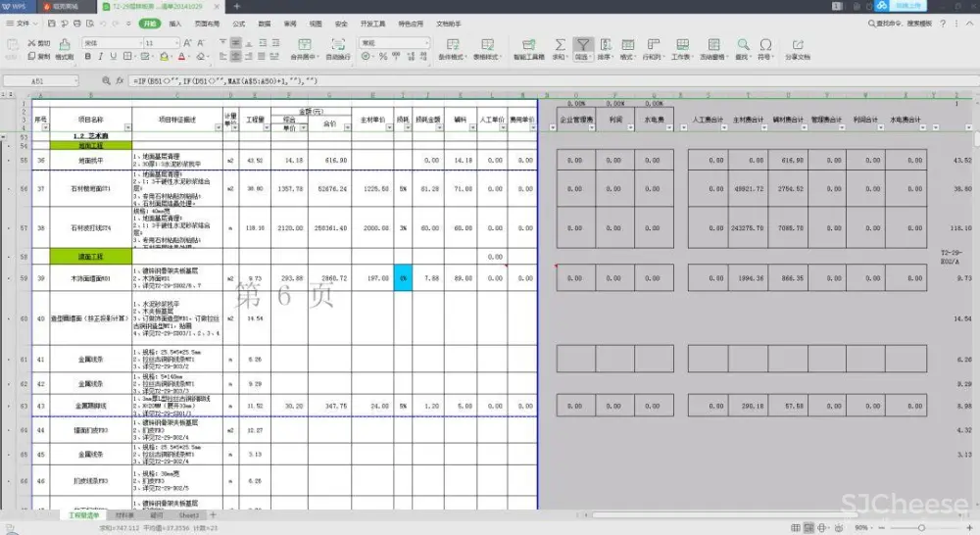Viewport: 980px width, 535px height.
Task: Expand the number format dropdown (常规)
Action: coord(394,43)
